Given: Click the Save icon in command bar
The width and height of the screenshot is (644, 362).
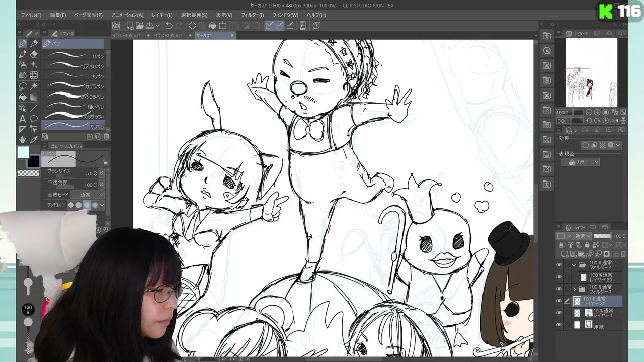Looking at the screenshot, I should coord(149,26).
